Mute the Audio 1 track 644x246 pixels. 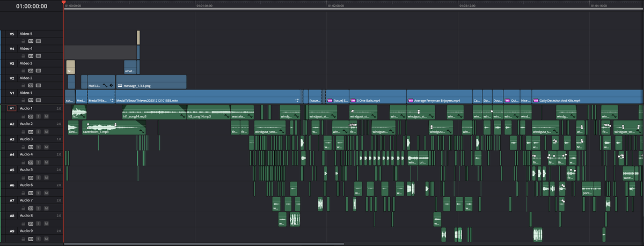point(46,116)
